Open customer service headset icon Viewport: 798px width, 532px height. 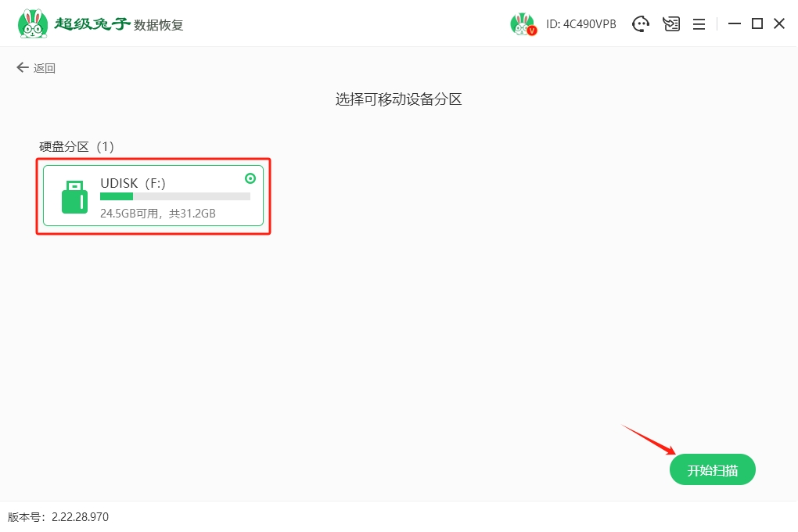641,24
